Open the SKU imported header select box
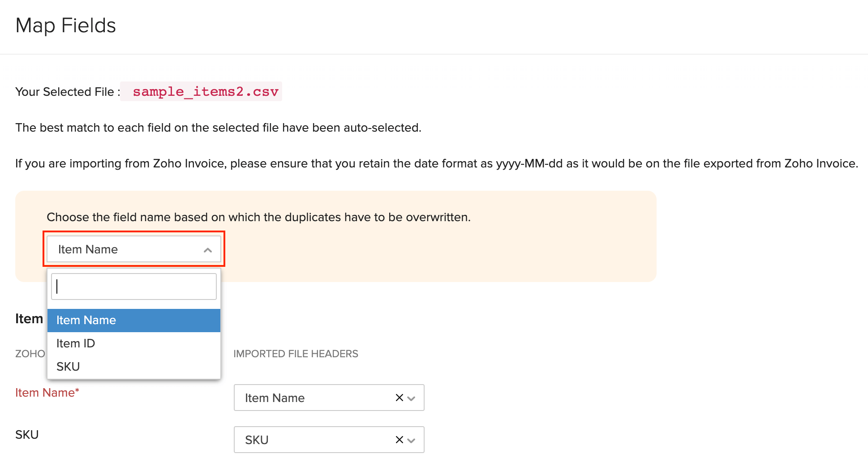Screen dimensions: 868x462 point(314,440)
